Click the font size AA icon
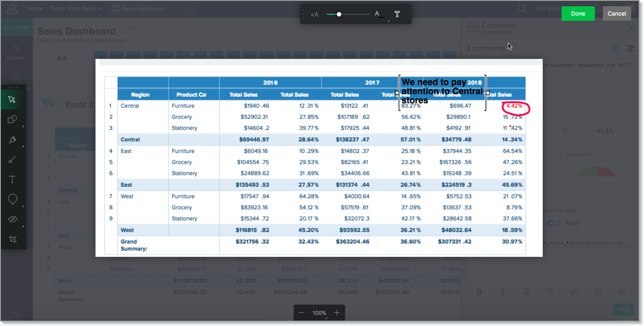 click(315, 15)
